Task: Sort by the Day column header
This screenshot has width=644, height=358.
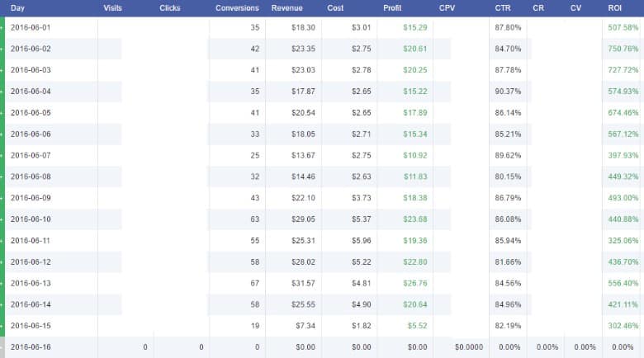Action: tap(17, 7)
